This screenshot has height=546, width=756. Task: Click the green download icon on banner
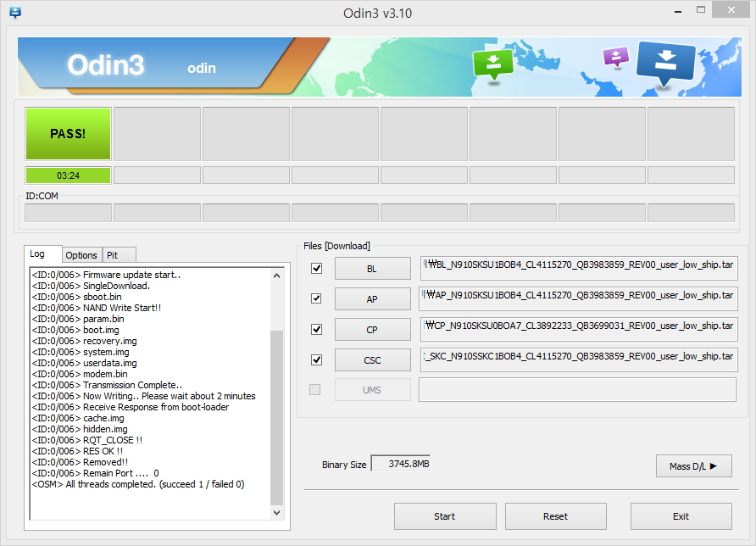[x=493, y=64]
